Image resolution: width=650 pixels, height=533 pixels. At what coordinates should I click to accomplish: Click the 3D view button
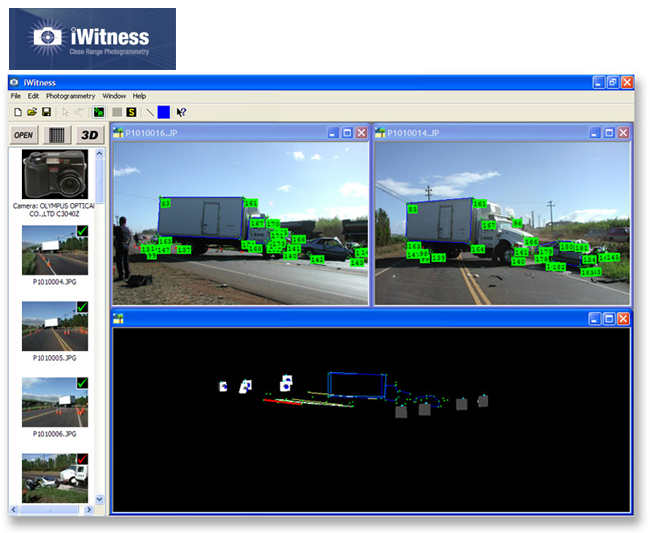pos(90,135)
